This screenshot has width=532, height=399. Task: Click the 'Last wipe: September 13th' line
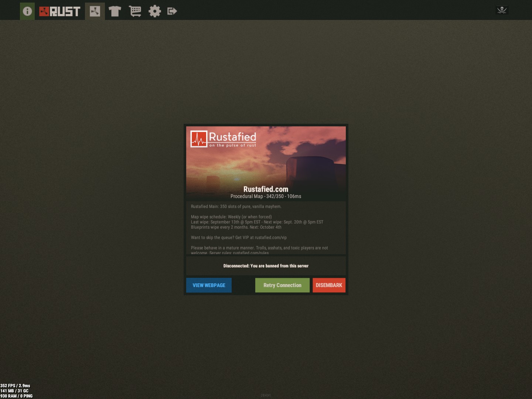(x=257, y=222)
